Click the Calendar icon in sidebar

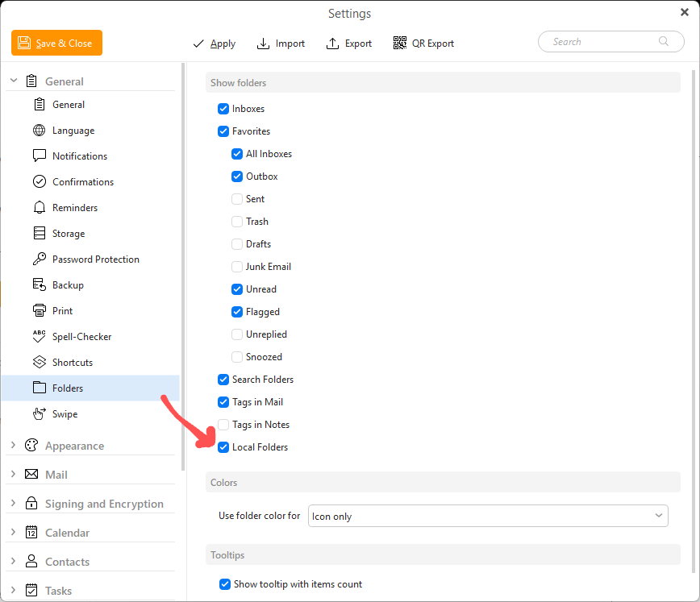tap(31, 532)
